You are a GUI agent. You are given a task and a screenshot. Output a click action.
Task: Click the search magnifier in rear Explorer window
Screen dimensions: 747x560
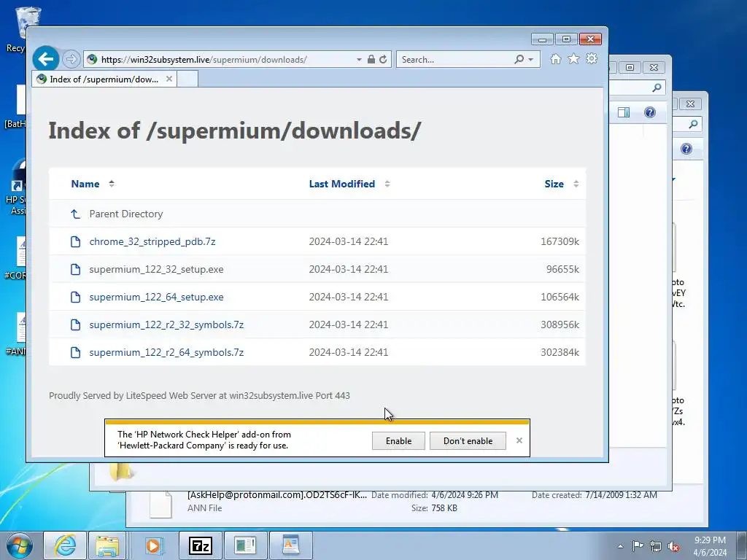pyautogui.click(x=693, y=124)
